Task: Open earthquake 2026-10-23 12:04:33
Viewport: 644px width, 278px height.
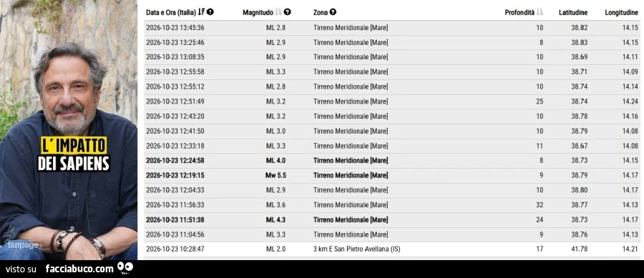Action: tap(392, 190)
